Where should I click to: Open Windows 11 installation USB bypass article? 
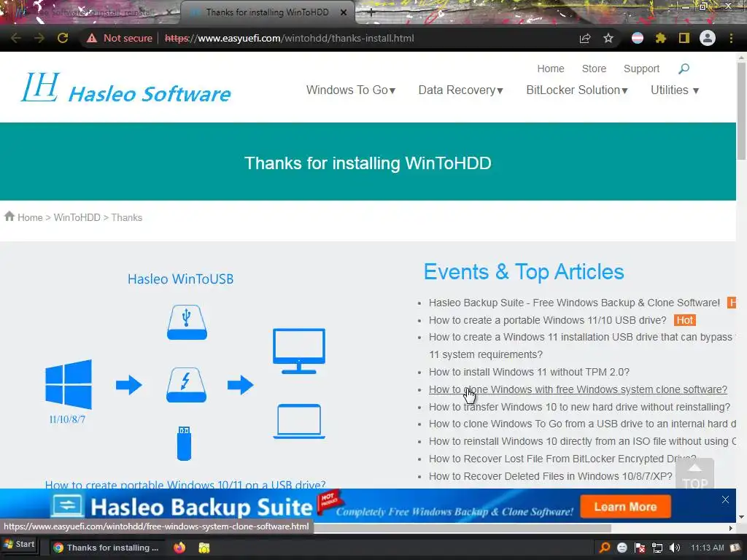point(580,346)
